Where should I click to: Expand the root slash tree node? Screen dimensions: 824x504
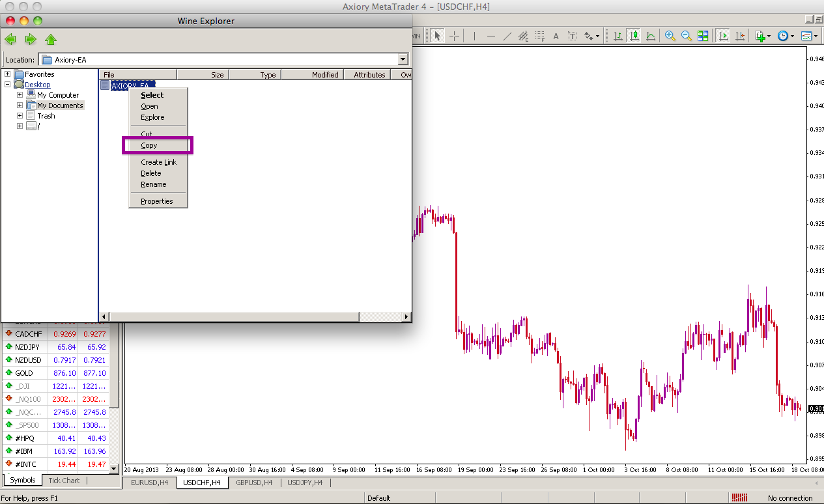coord(20,126)
